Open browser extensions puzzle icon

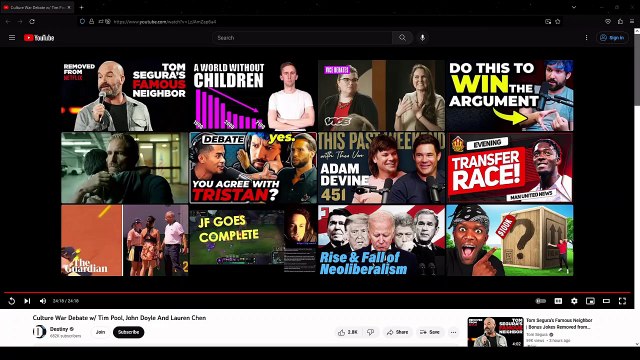620,22
